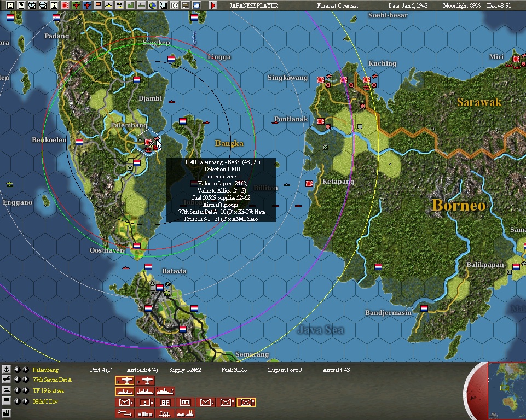Open the refinery factory industry button
Screen dimensions: 526x420
click(x=185, y=413)
